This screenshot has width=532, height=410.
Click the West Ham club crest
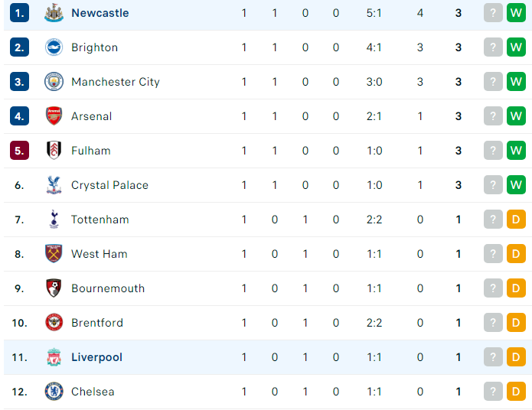point(54,253)
